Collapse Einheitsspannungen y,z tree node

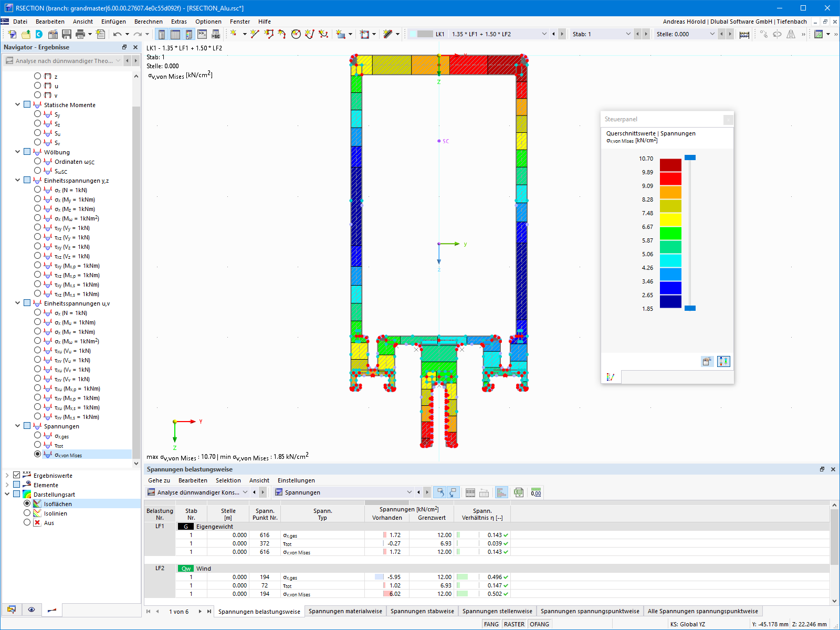[x=17, y=180]
